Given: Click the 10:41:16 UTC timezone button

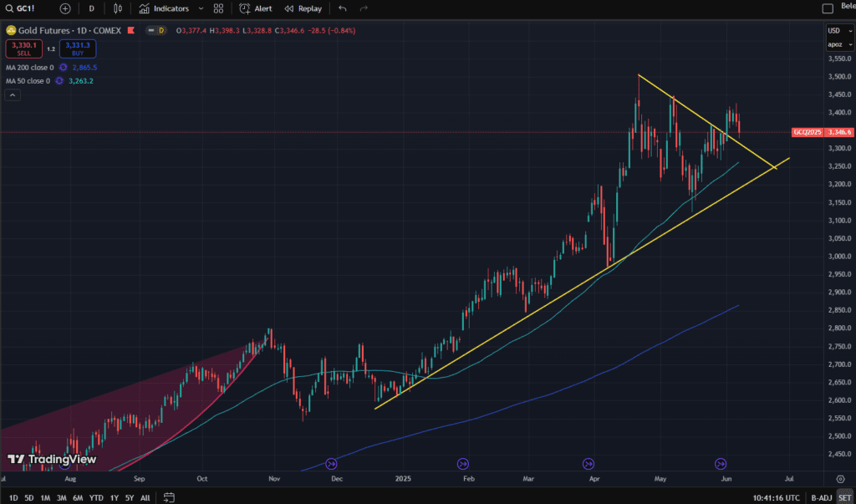Looking at the screenshot, I should point(776,498).
